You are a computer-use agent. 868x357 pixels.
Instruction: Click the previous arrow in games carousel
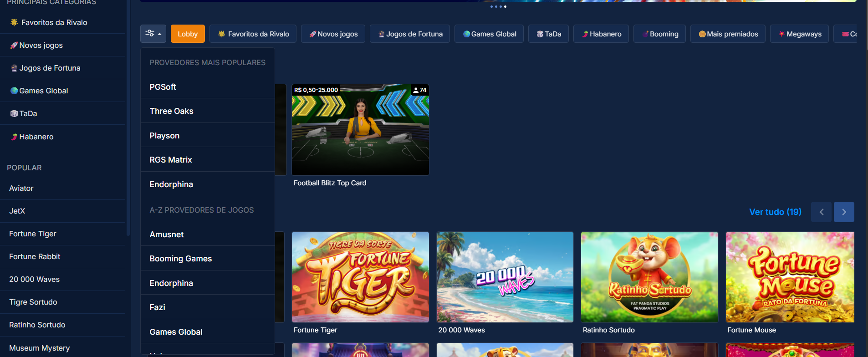tap(821, 212)
